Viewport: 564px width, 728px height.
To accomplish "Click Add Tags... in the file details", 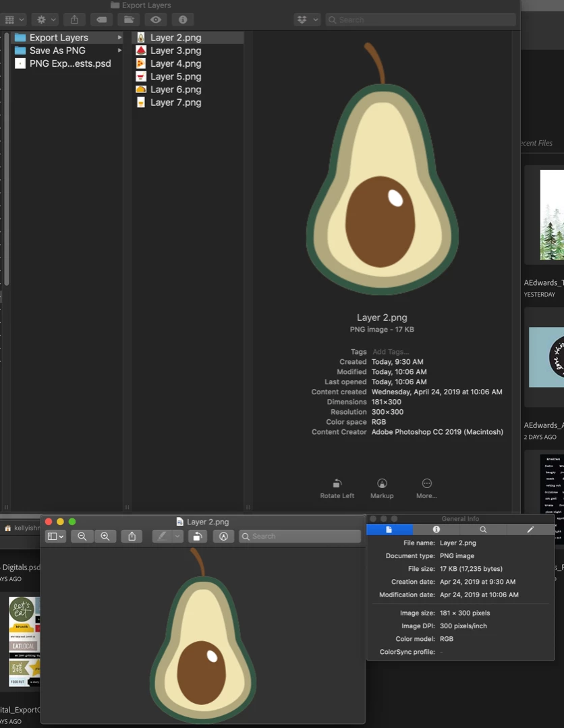I will coord(391,351).
